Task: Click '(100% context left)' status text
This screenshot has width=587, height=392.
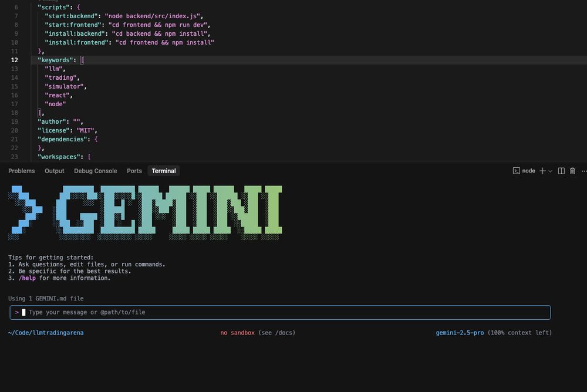Action: [x=519, y=333]
